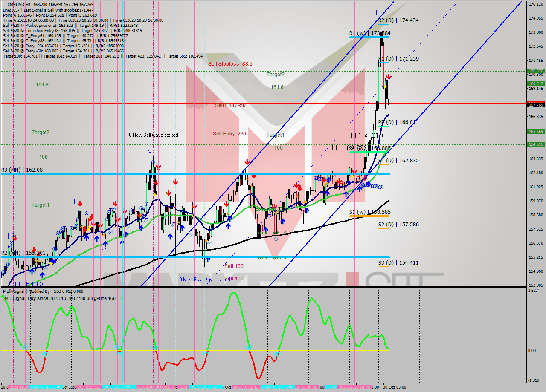Click the S3 (D) 154.411 support label
The image size is (546, 392).
tap(398, 262)
